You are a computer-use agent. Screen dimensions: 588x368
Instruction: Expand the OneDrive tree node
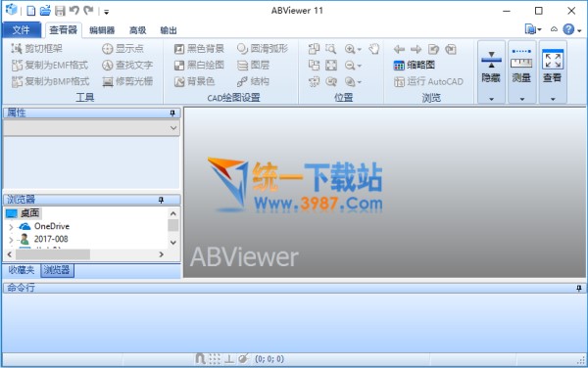click(11, 226)
